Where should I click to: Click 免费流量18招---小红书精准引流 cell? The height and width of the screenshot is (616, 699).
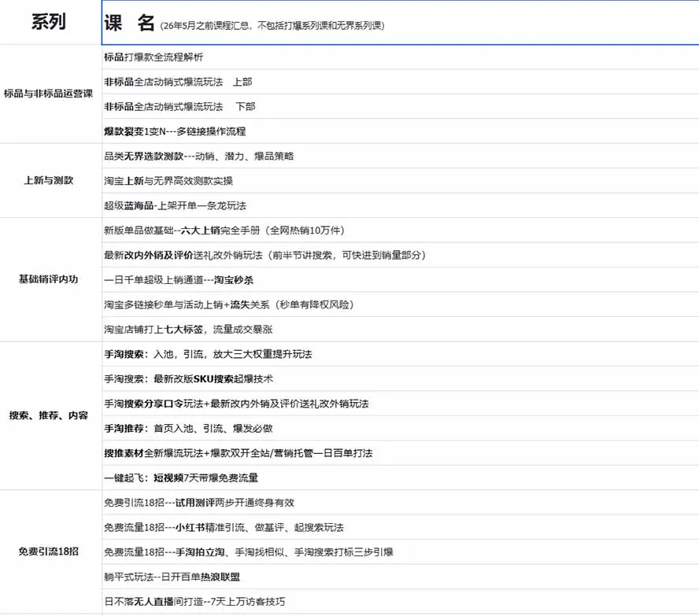point(401,527)
